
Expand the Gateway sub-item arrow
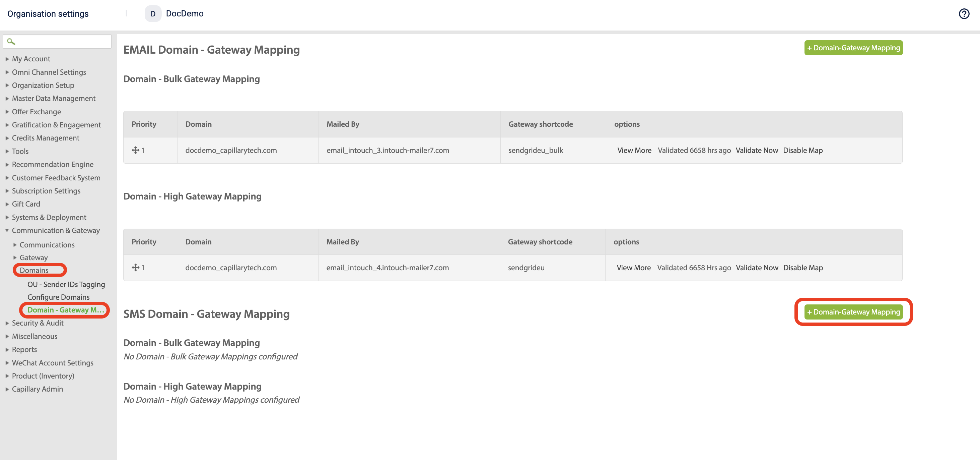(x=15, y=258)
